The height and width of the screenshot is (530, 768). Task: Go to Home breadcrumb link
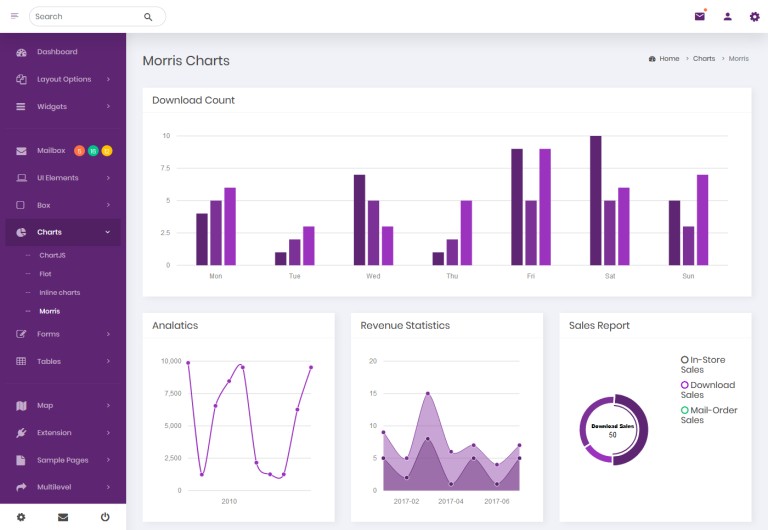(669, 58)
